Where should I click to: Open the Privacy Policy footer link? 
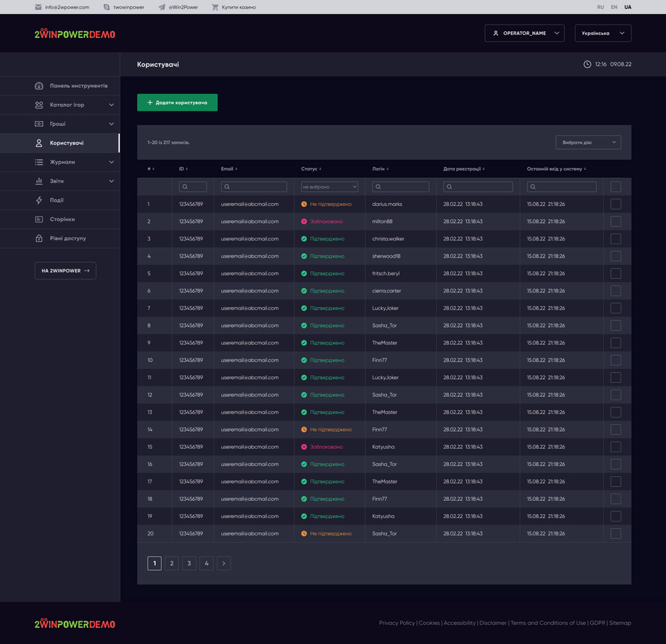click(396, 623)
